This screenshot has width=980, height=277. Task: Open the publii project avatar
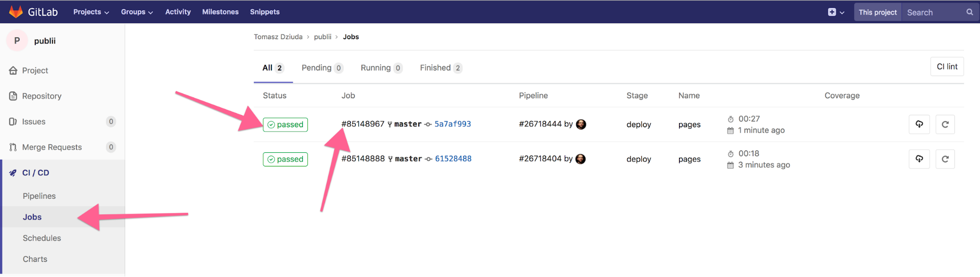coord(17,41)
